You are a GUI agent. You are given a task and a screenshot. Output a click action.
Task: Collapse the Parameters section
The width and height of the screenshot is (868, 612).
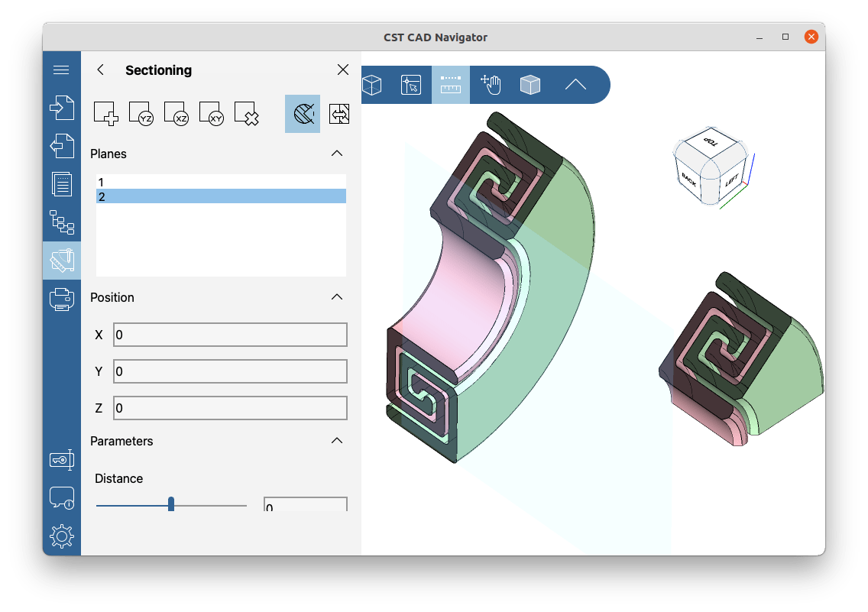point(337,441)
